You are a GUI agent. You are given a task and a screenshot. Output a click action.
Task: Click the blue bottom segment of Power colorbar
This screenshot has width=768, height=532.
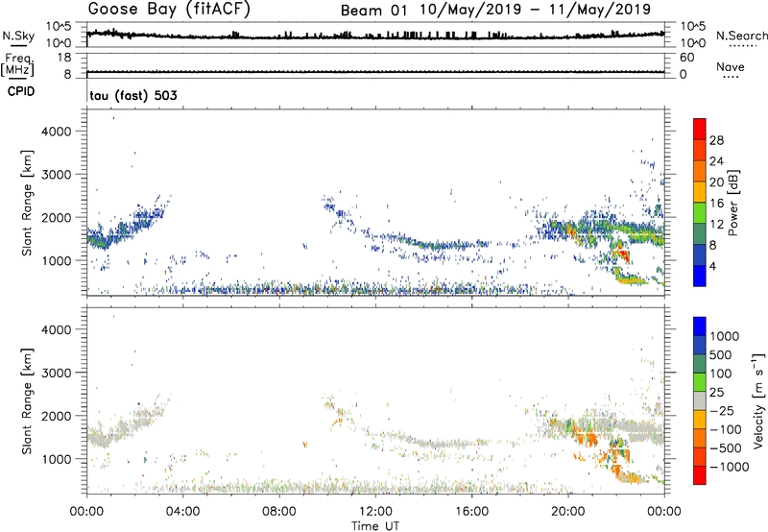(x=700, y=276)
